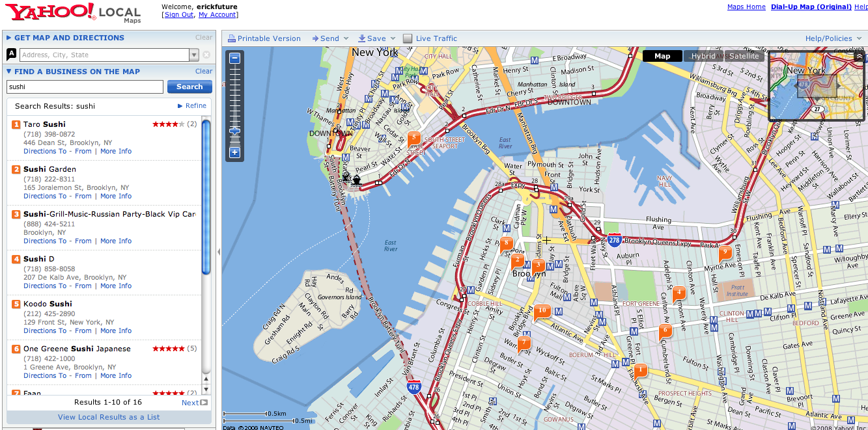The image size is (868, 430).
Task: Select orange map marker 9 on Myrtle Ave
Action: tap(724, 252)
